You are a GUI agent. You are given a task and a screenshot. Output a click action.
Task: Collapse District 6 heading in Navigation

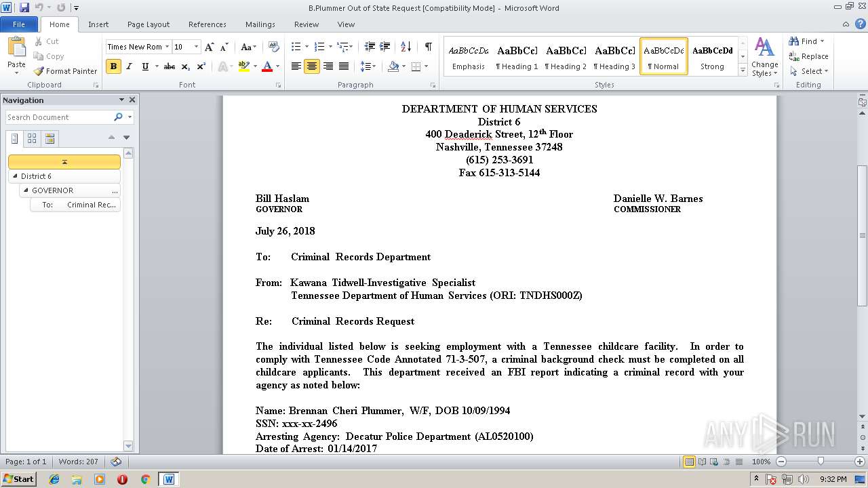pos(16,176)
